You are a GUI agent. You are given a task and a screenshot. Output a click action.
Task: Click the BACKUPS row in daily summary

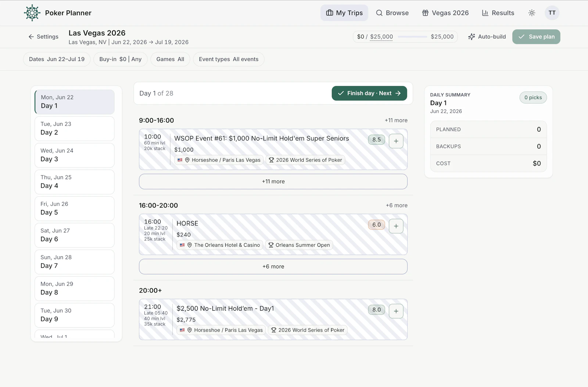[488, 147]
